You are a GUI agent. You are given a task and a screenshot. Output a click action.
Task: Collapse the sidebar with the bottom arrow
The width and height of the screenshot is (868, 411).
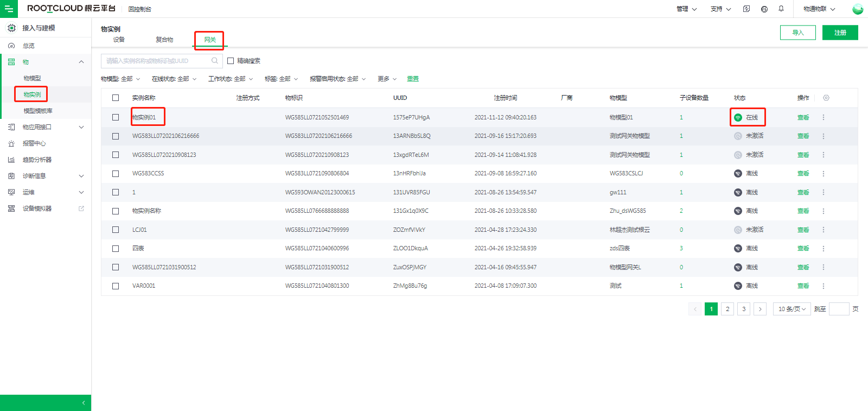click(83, 403)
